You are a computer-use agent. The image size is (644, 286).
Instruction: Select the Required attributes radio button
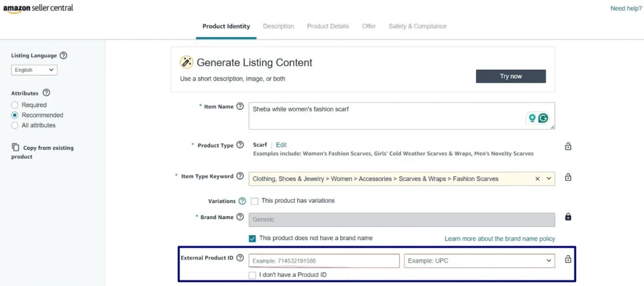point(15,105)
